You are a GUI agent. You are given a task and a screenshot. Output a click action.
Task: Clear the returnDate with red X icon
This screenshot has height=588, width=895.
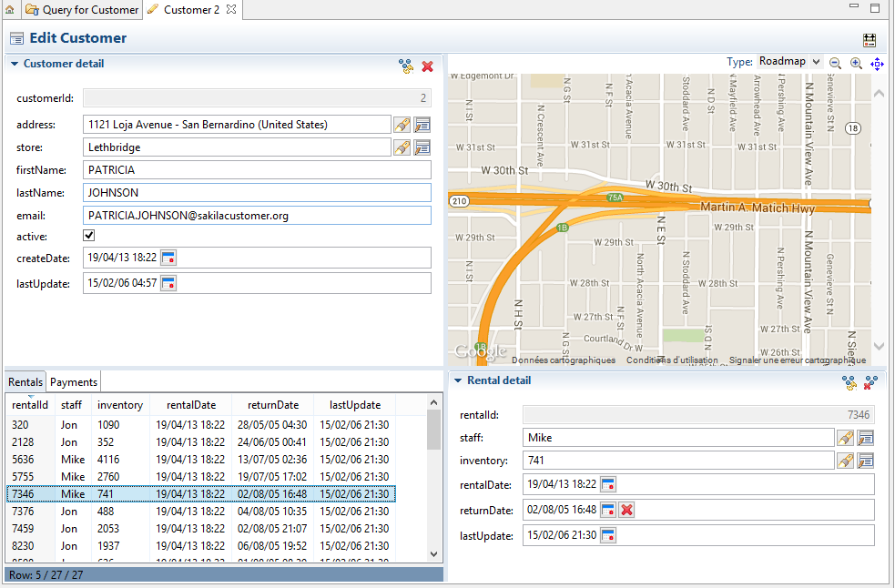[626, 510]
